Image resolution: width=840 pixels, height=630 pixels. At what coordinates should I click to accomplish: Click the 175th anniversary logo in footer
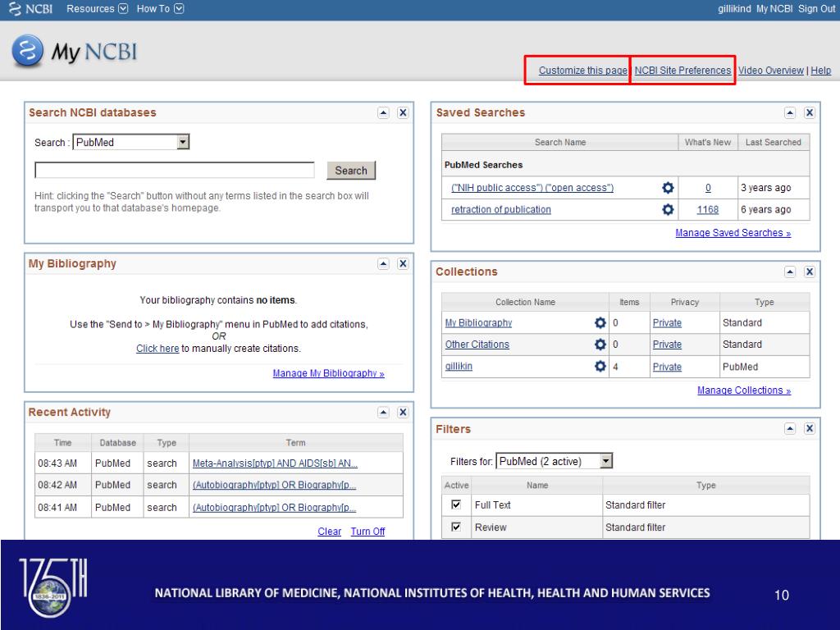[x=52, y=587]
